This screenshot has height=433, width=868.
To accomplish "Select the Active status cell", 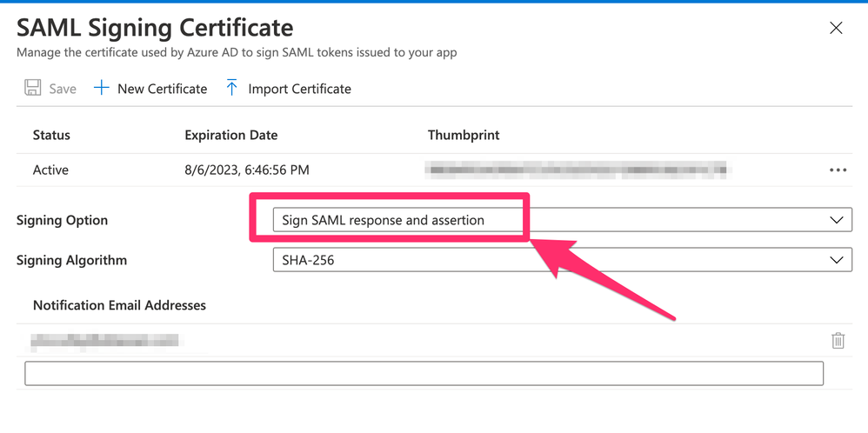I will pyautogui.click(x=50, y=170).
